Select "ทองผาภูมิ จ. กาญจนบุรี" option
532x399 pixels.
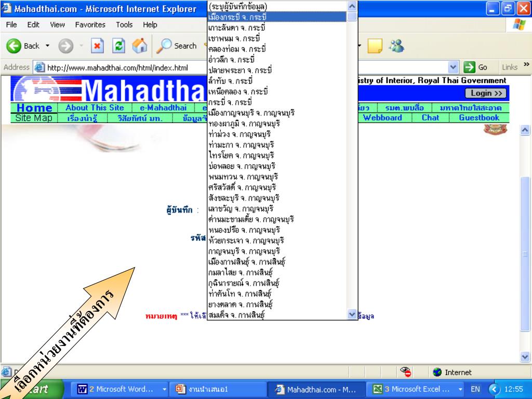277,124
